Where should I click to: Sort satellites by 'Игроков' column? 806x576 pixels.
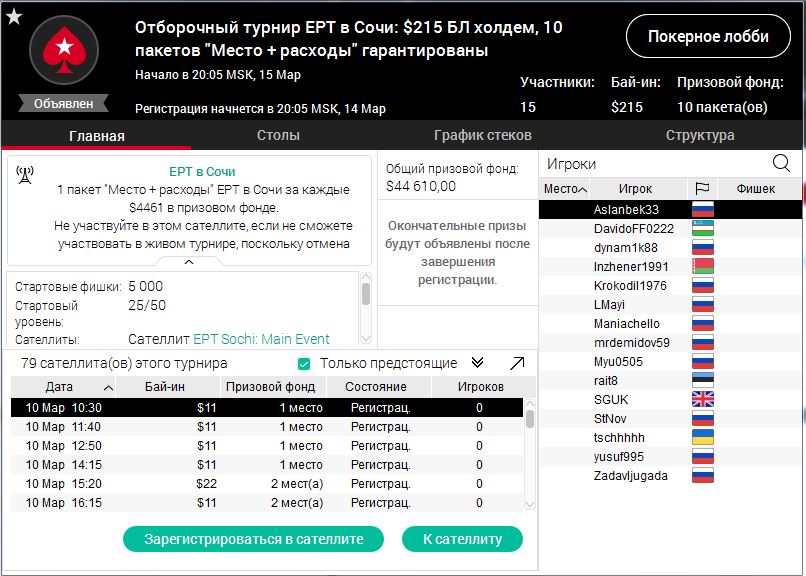click(483, 387)
